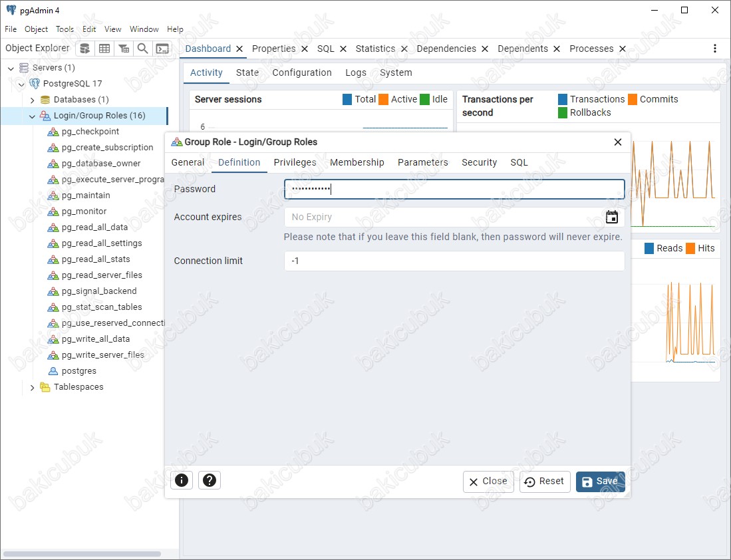
Task: Expand the Databases node
Action: [32, 100]
